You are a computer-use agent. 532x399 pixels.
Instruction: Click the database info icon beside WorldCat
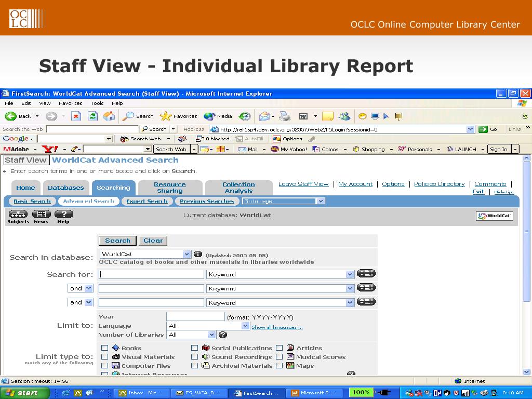pyautogui.click(x=197, y=254)
